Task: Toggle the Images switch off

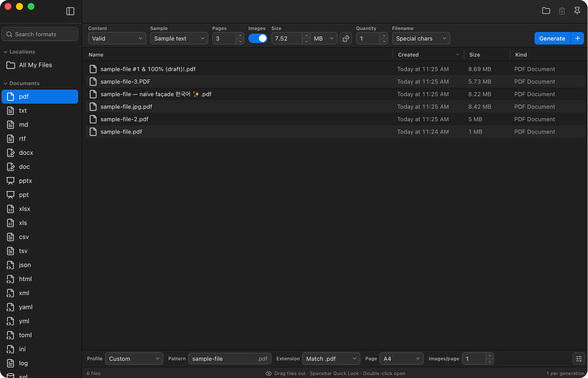Action: coord(258,38)
